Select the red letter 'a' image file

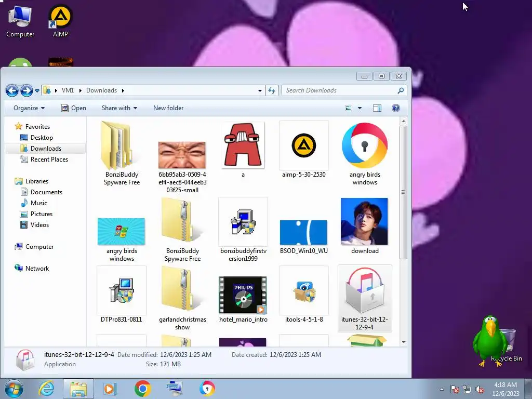[243, 145]
